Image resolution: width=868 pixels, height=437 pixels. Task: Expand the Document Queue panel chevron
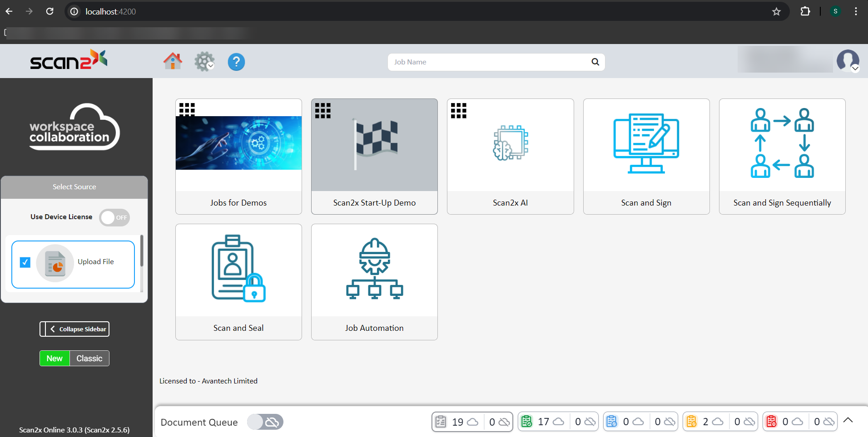(x=848, y=420)
